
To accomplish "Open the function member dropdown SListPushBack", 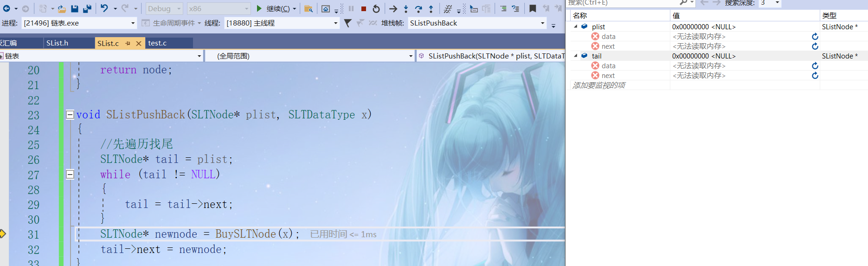I will click(491, 56).
